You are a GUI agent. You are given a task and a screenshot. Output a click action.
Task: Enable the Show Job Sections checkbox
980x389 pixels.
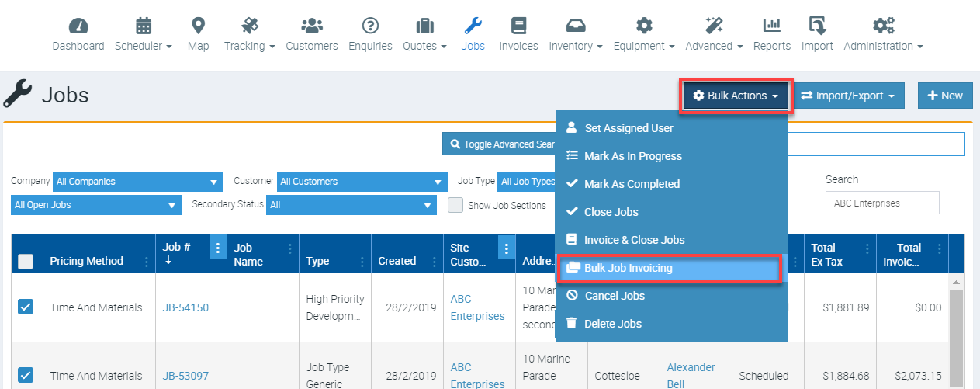pyautogui.click(x=455, y=205)
